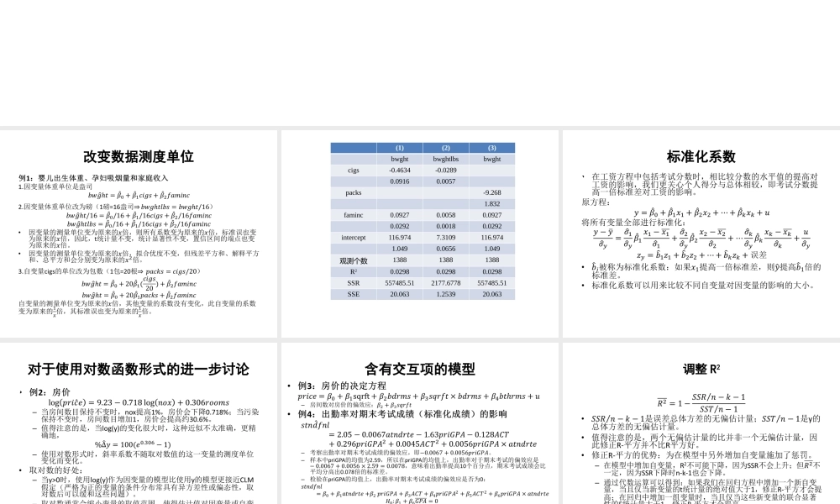The height and width of the screenshot is (504, 840).
Task: Select the R² value 0.0298
Action: pyautogui.click(x=401, y=271)
